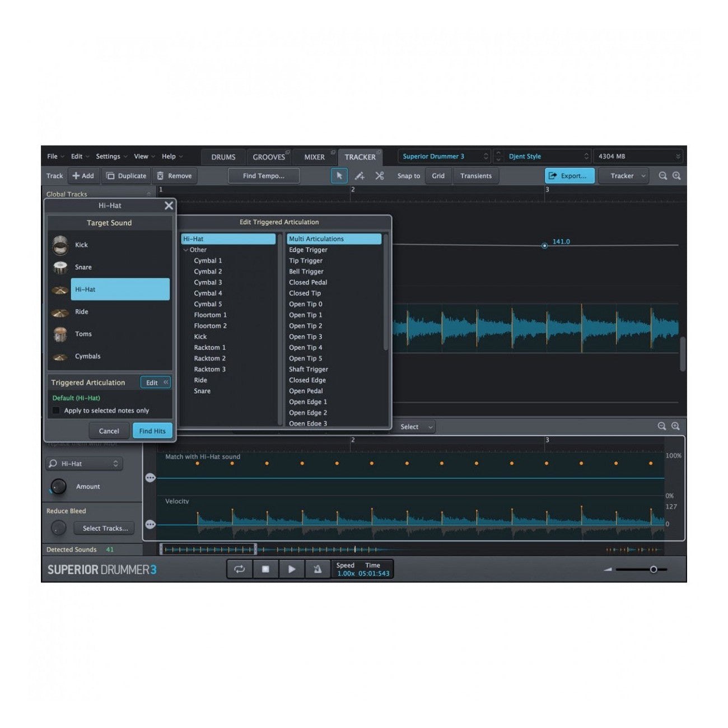Viewport: 728px width, 728px height.
Task: Select the Kick drum icon under Target Sound
Action: point(59,245)
